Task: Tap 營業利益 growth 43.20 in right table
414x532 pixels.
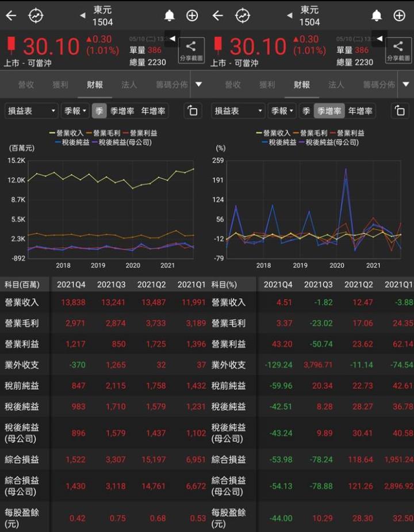Action: [x=282, y=344]
